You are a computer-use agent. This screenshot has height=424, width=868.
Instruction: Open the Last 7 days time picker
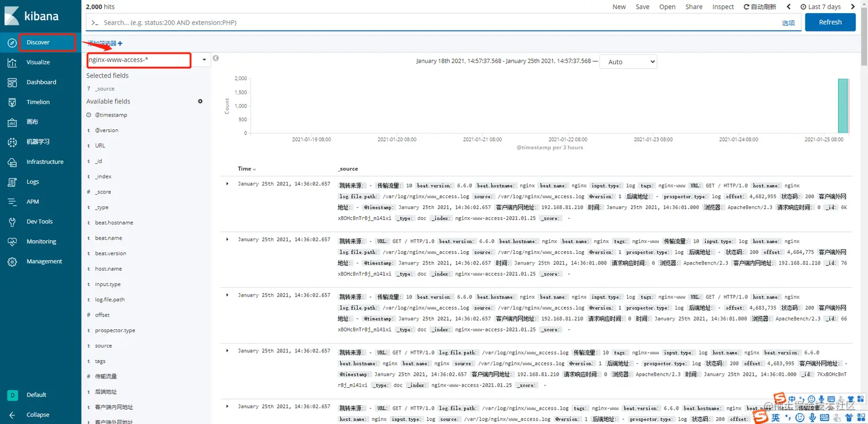pos(820,7)
